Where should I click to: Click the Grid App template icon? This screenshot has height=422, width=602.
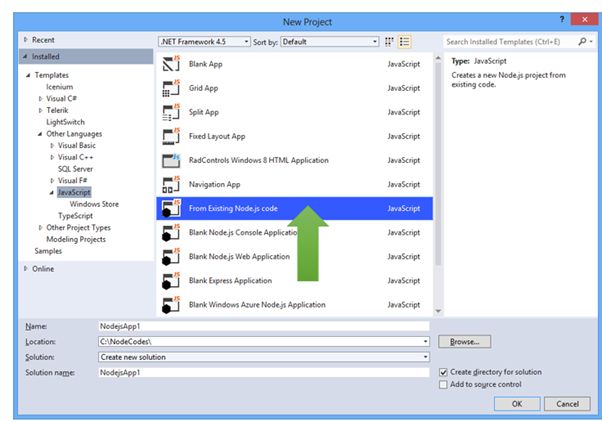point(171,88)
